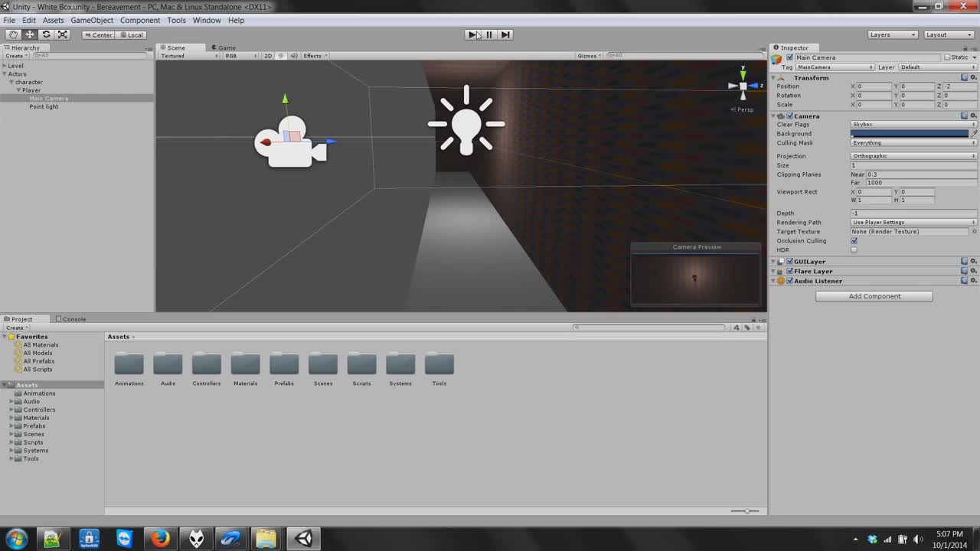Open the GameObject menu

click(92, 20)
